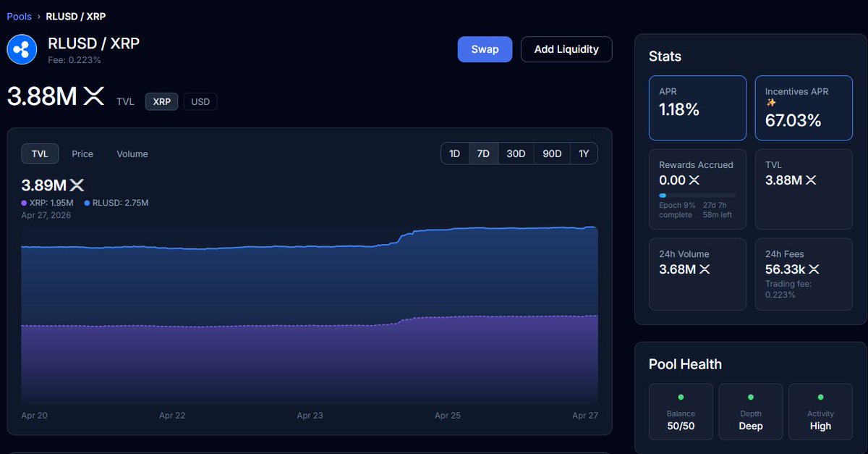The image size is (868, 454).
Task: Click XRP symbol in Rewards Accrued card
Action: [694, 180]
